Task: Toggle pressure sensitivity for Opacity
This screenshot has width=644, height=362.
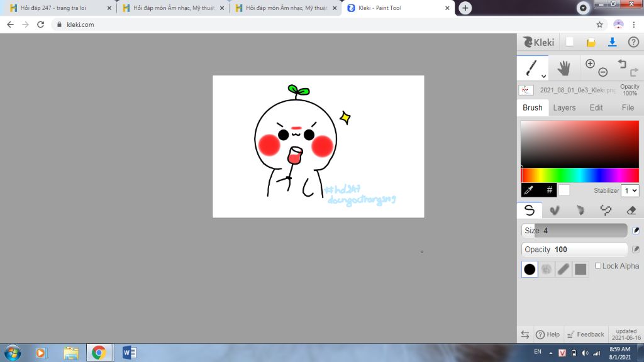Action: coord(636,249)
